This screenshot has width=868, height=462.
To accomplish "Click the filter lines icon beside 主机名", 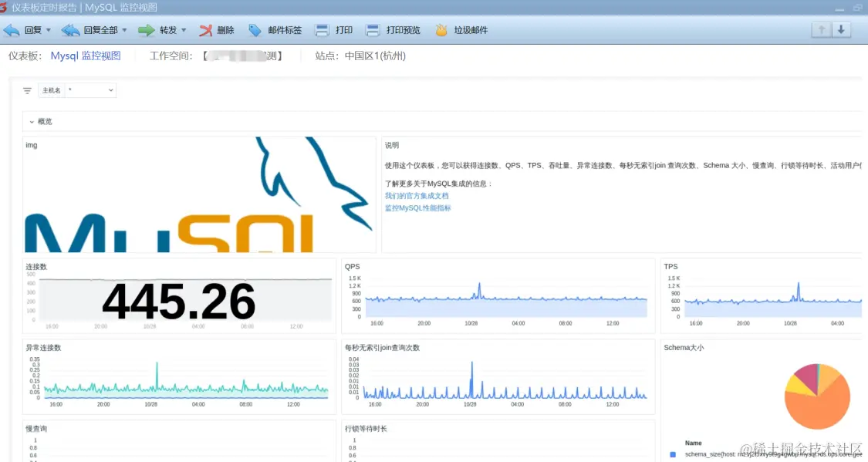I will pyautogui.click(x=27, y=90).
